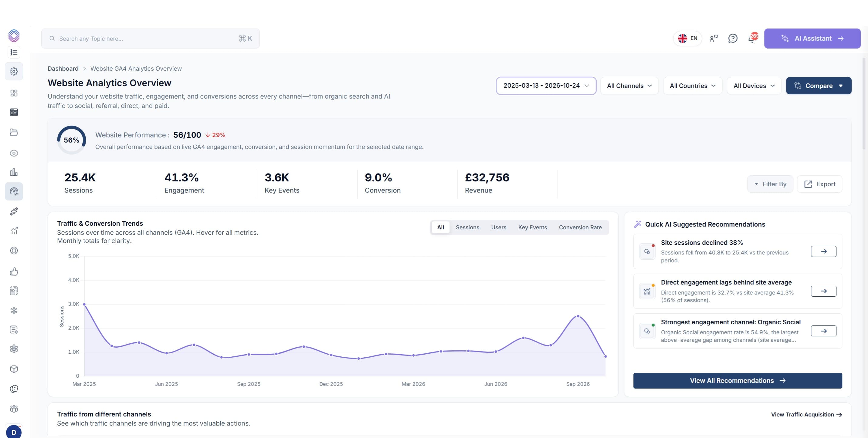Click the eye icon in the sidebar

click(x=14, y=153)
